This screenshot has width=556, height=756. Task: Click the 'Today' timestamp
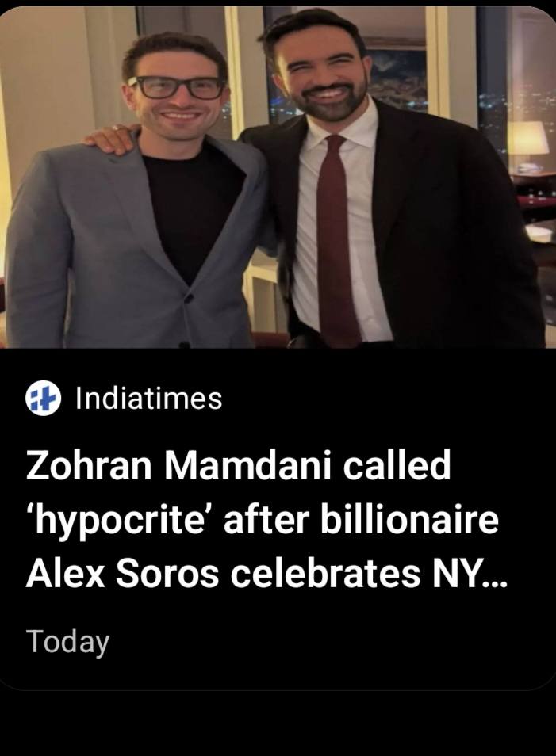click(67, 641)
